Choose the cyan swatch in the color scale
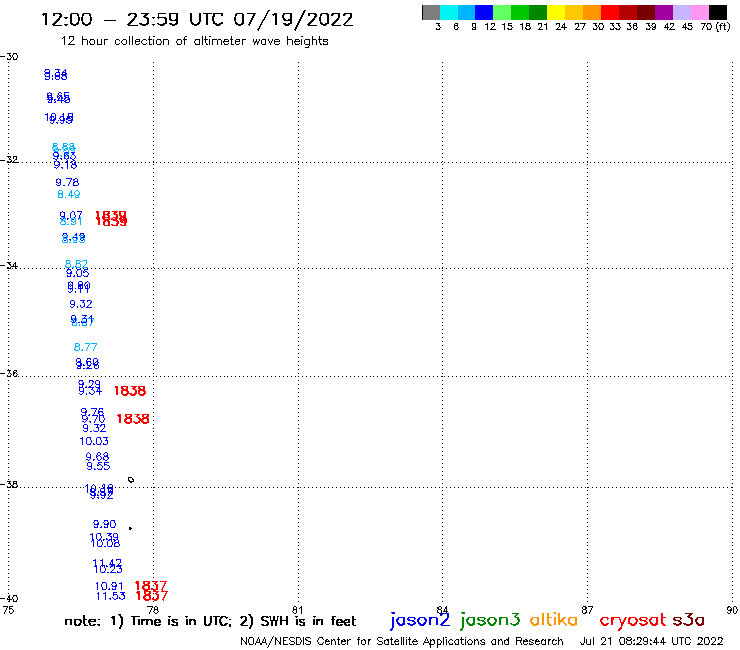 pos(449,12)
